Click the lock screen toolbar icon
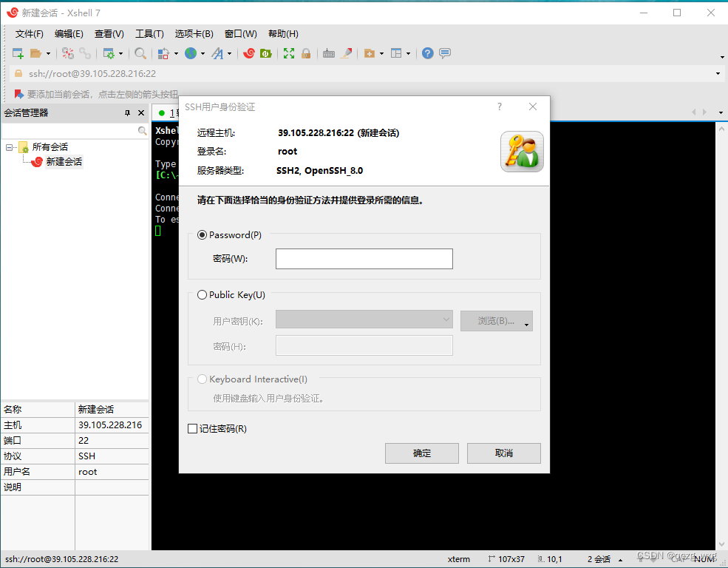The height and width of the screenshot is (568, 728). coord(306,53)
